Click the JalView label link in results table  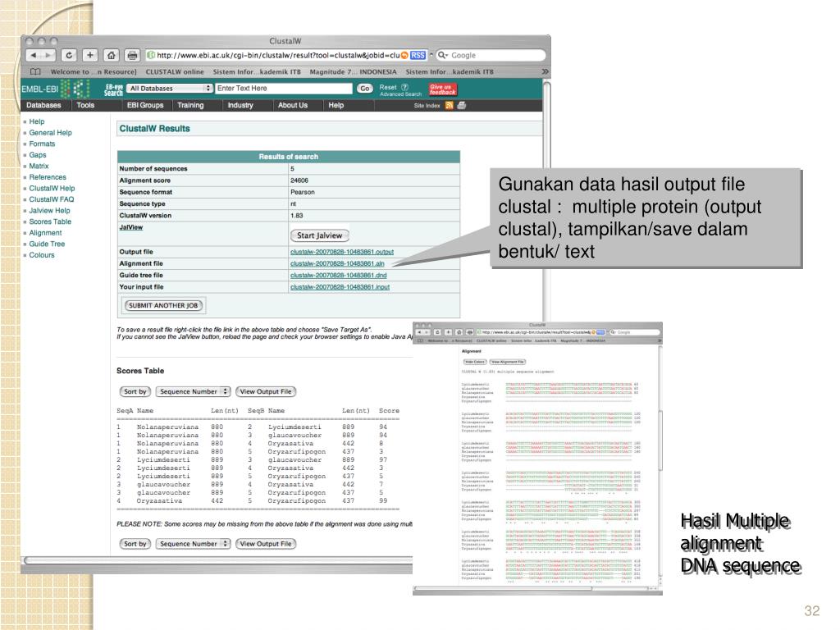pyautogui.click(x=130, y=227)
